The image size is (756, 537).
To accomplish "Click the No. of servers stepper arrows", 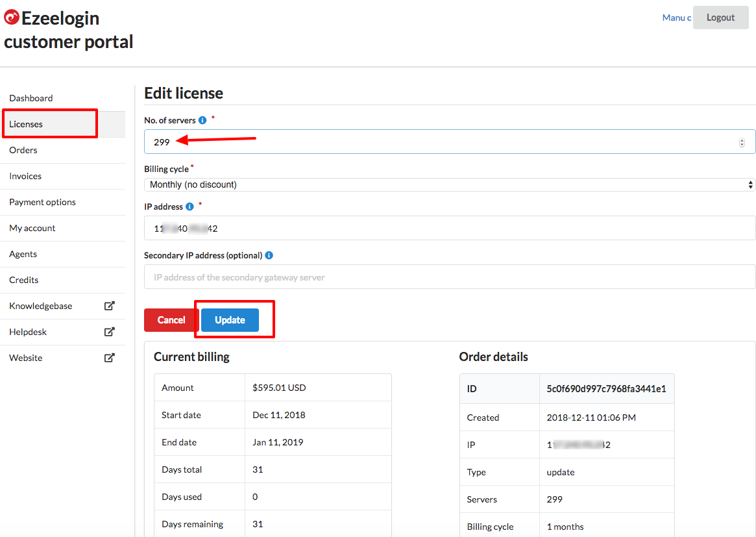I will 742,142.
